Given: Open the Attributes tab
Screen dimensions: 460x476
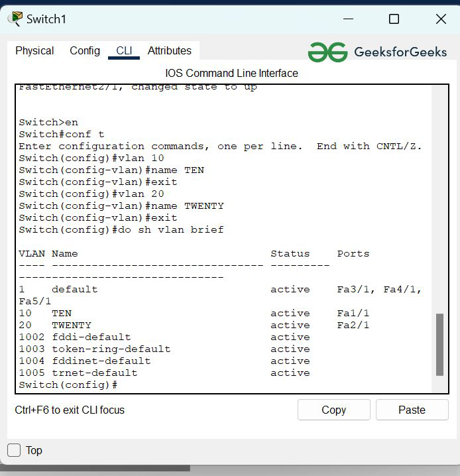Looking at the screenshot, I should tap(169, 50).
